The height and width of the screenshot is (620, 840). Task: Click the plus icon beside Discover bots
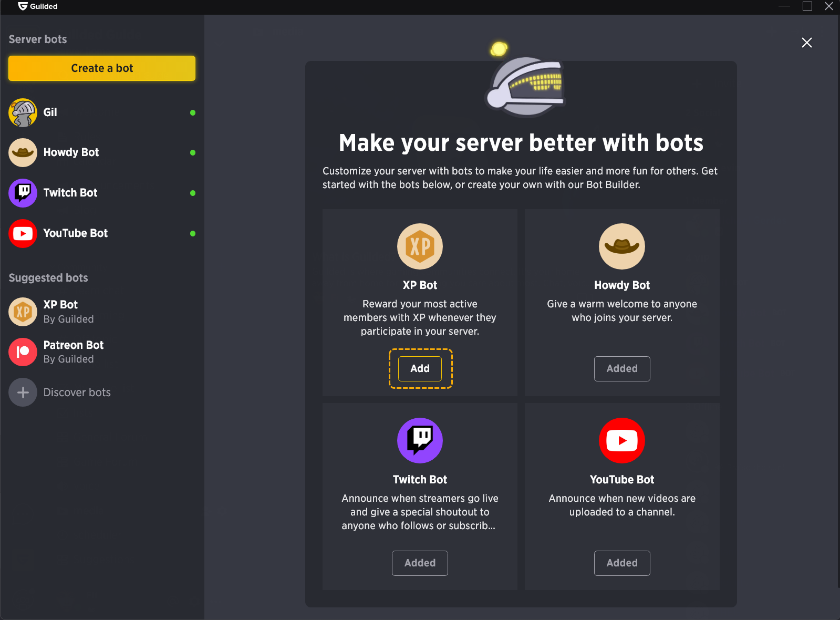(x=23, y=392)
